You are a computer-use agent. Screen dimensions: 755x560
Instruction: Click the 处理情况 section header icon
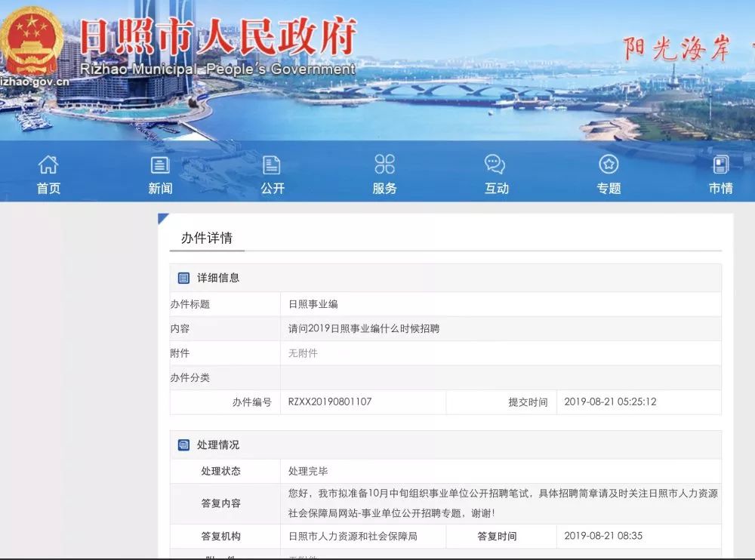[183, 445]
